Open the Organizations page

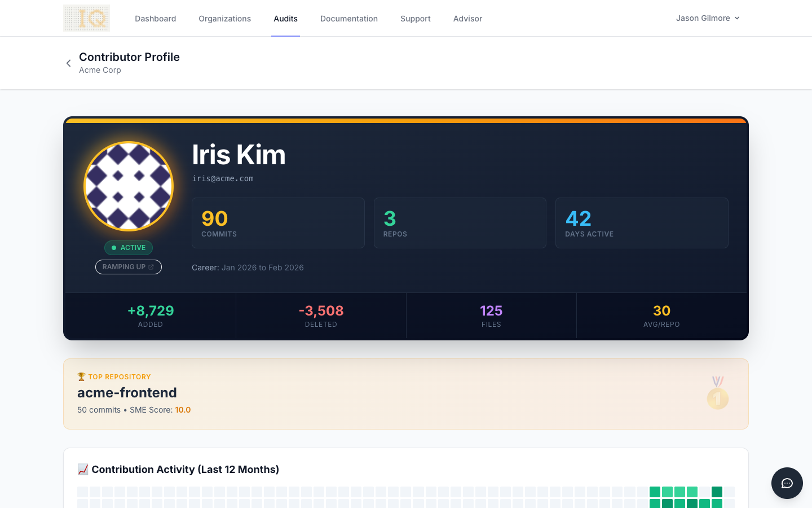click(224, 18)
